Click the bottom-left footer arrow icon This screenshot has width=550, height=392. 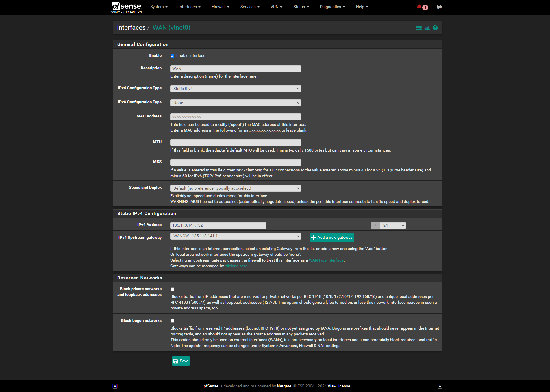115,386
